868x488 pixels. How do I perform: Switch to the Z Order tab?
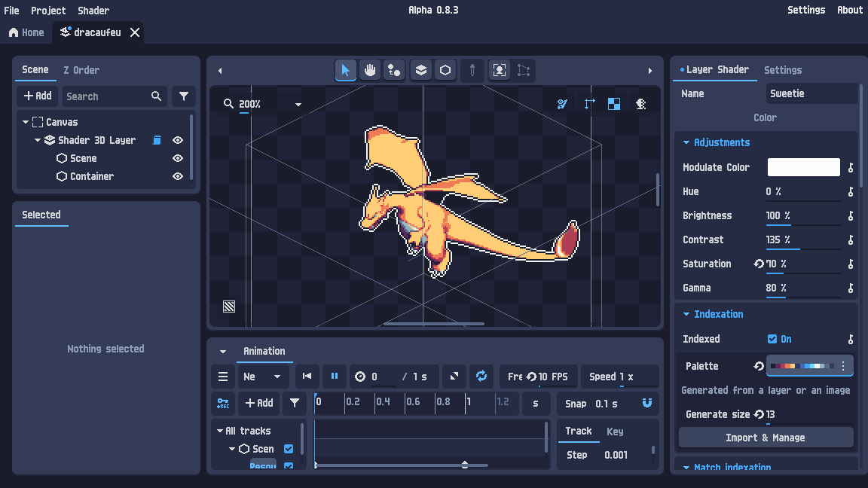coord(81,70)
